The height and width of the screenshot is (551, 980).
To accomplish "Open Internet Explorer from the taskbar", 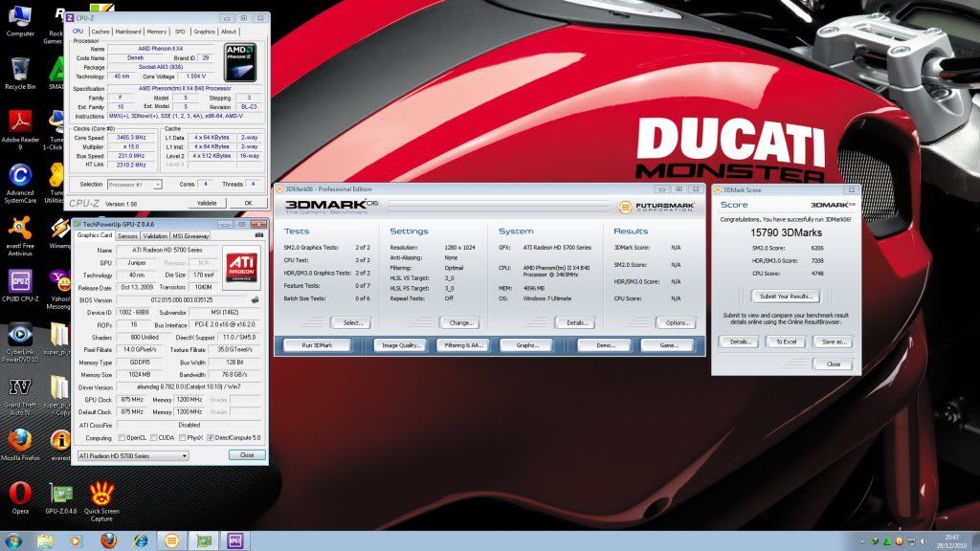I will tap(140, 541).
